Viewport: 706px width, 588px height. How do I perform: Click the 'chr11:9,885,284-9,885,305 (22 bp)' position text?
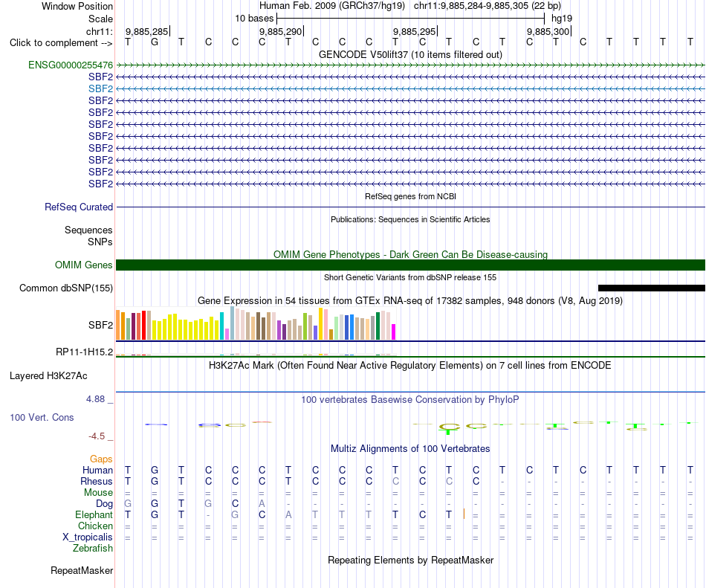point(488,6)
